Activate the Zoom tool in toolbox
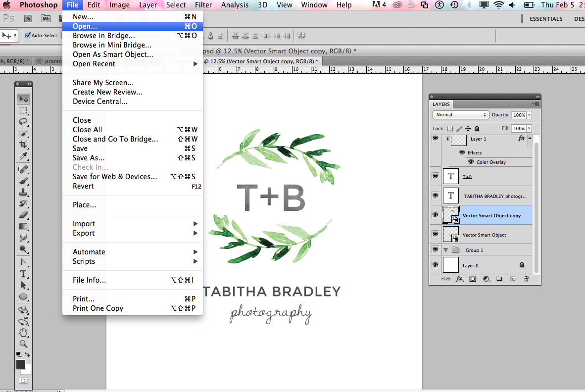Image resolution: width=585 pixels, height=392 pixels. click(23, 343)
